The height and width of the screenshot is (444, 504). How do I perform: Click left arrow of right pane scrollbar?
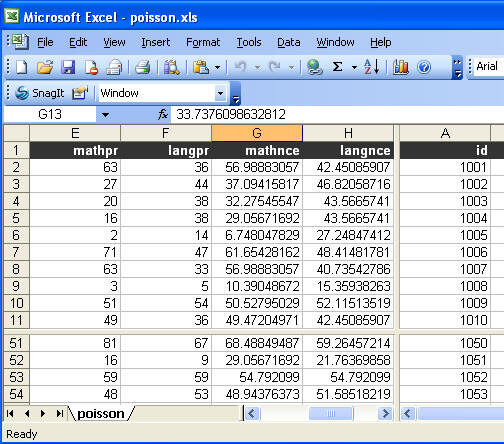[x=407, y=414]
